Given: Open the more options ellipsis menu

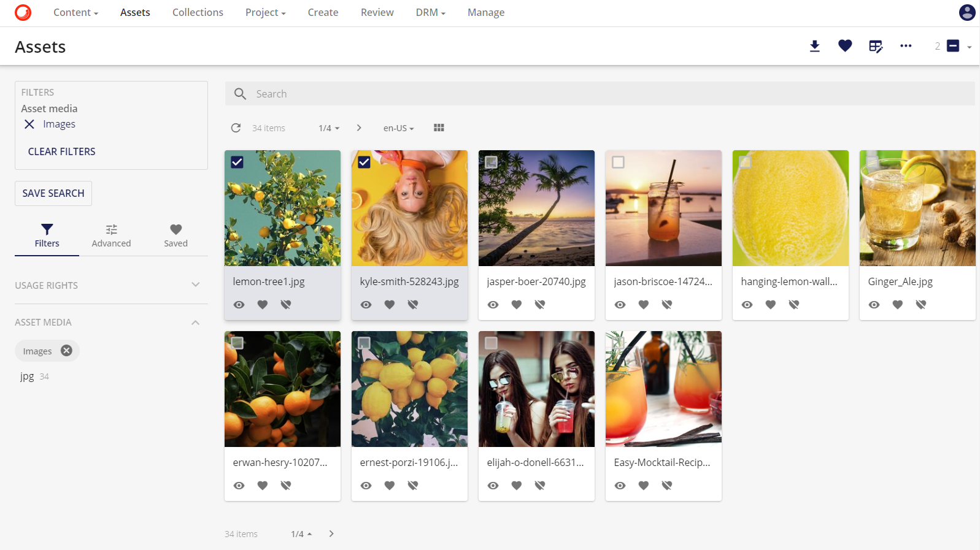Looking at the screenshot, I should click(906, 46).
